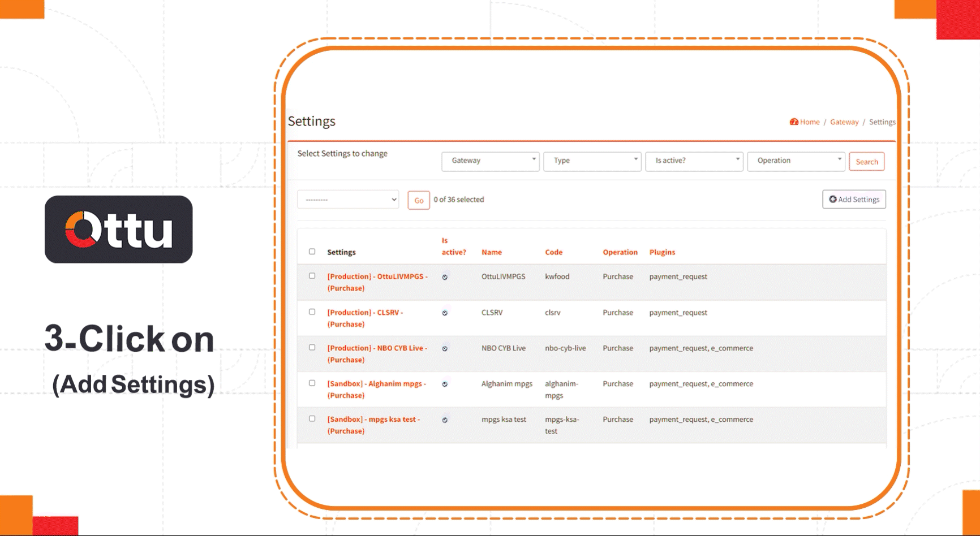Sort by Code column header

(554, 252)
